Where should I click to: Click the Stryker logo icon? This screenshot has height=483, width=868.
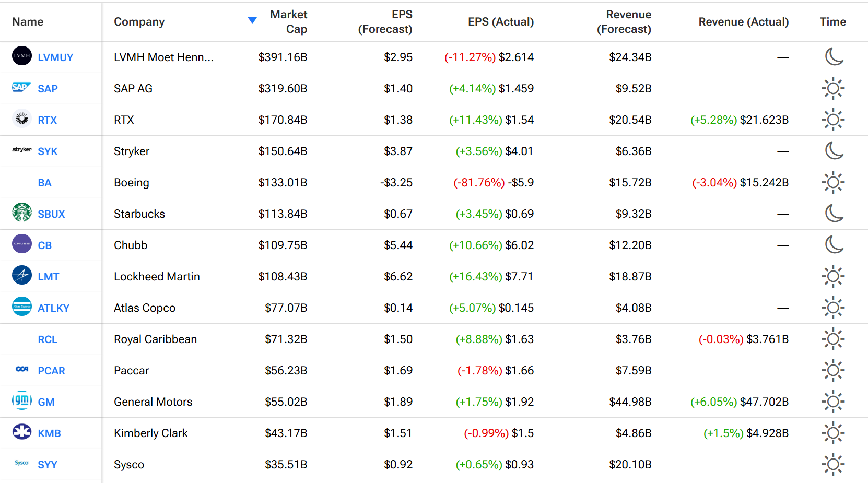(x=22, y=149)
